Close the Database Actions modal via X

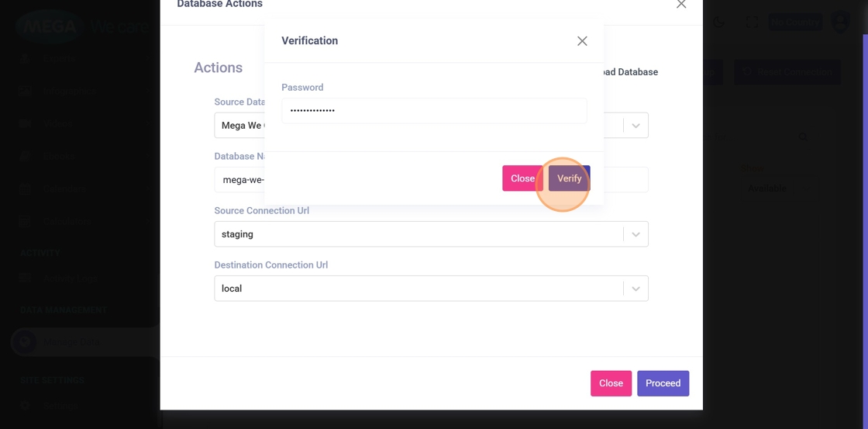[681, 5]
